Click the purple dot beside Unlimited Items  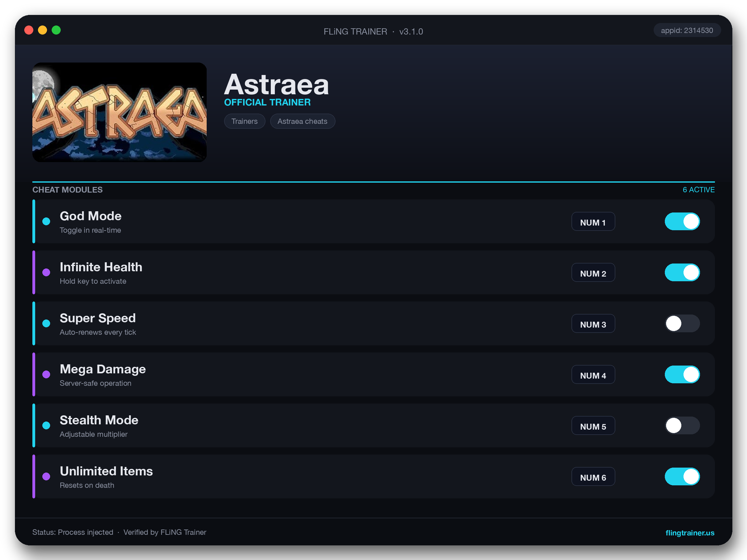pyautogui.click(x=46, y=476)
